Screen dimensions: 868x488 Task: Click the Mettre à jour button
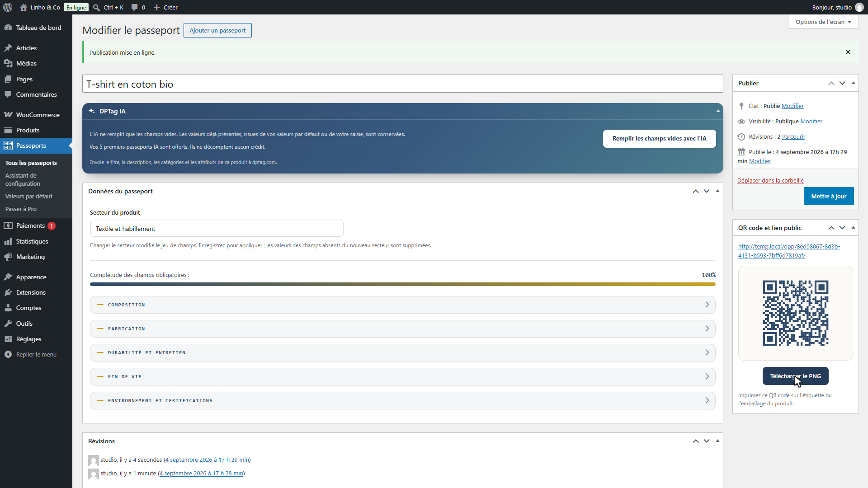[x=829, y=196]
